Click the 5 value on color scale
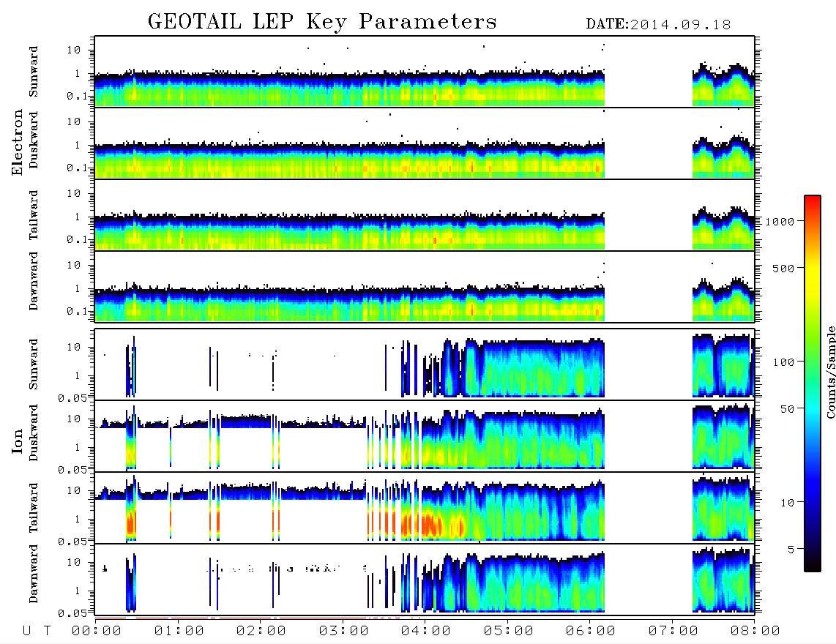 [x=790, y=549]
